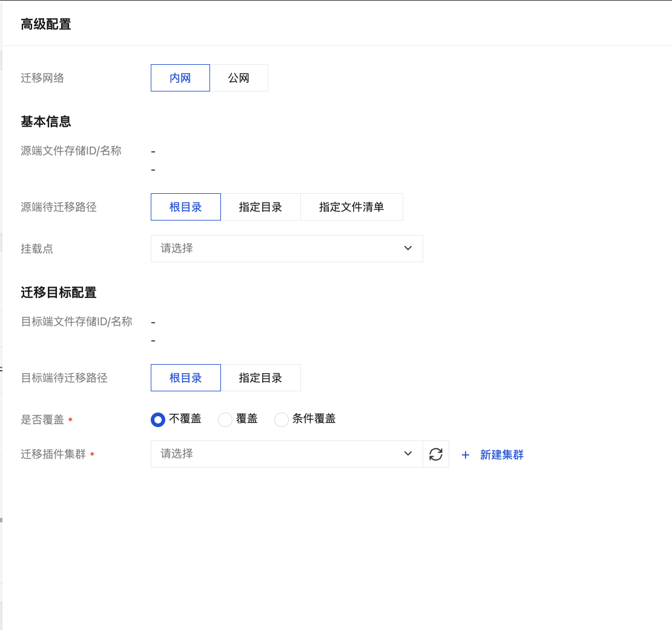672x630 pixels.
Task: Select 根目录 for 源端待迁移路径
Action: (x=186, y=207)
